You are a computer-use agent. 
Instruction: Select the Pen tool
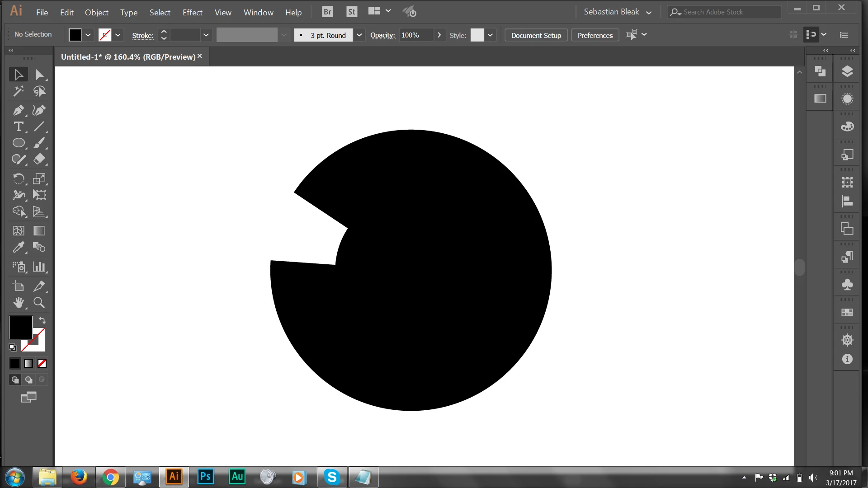(18, 110)
